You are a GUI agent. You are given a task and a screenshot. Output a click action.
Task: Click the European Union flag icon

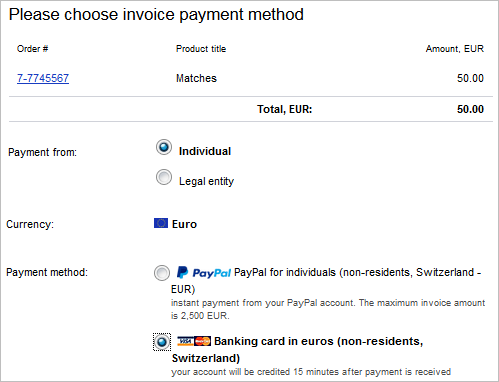tap(161, 223)
